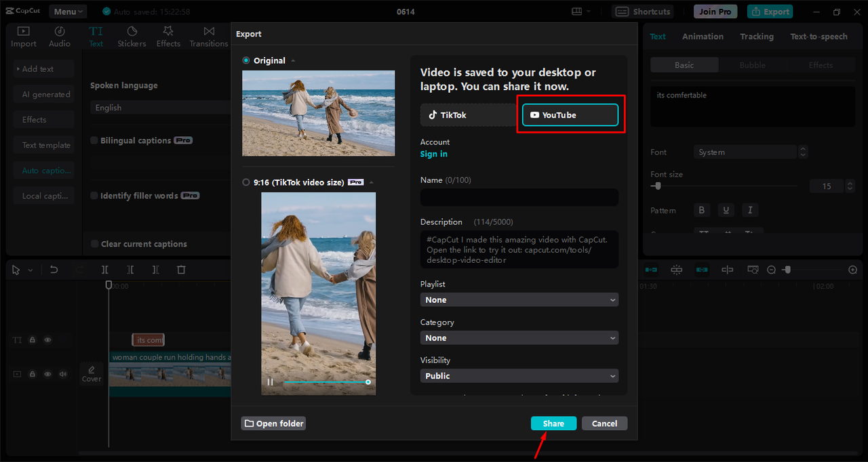Open the Spoken language English dropdown
The image size is (868, 462).
tap(161, 107)
